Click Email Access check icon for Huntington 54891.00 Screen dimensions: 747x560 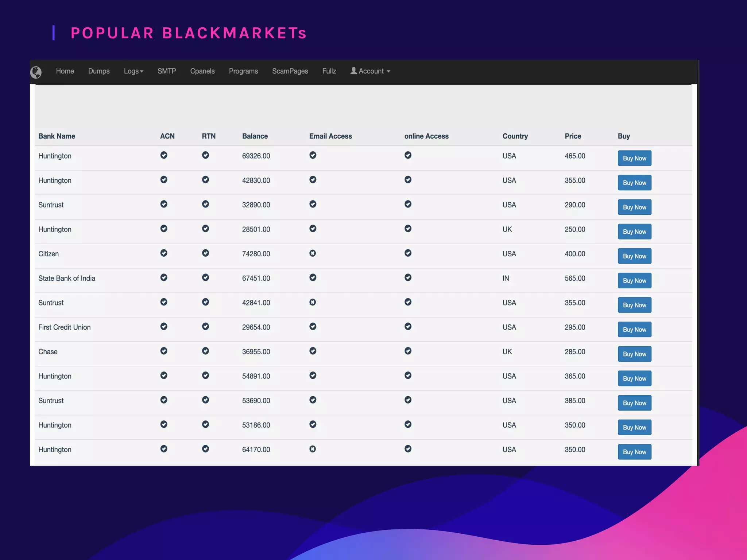[x=313, y=375]
